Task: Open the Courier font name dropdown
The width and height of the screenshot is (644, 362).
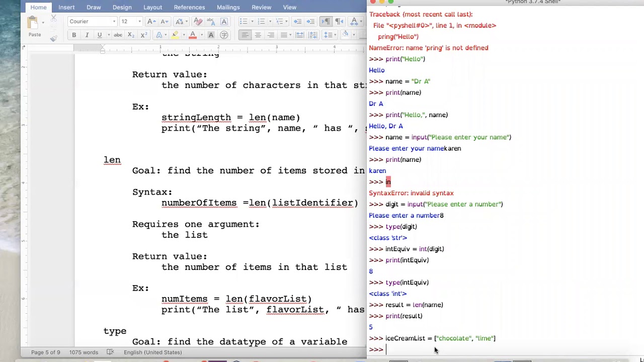Action: 114,21
